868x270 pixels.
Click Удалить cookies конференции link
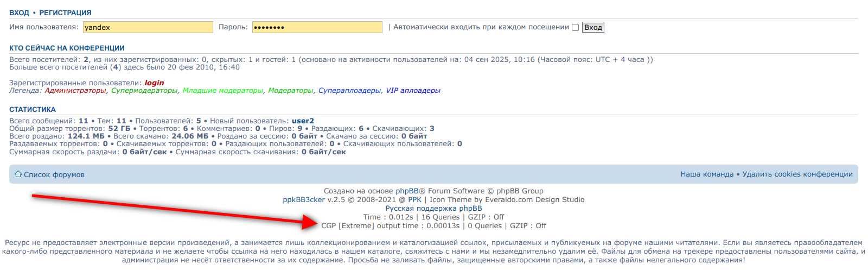point(797,174)
